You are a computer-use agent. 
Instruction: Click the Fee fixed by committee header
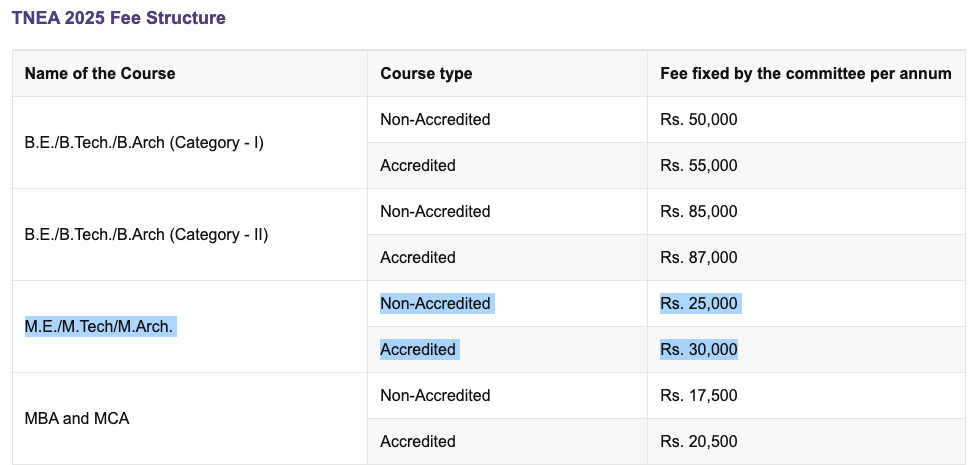805,73
